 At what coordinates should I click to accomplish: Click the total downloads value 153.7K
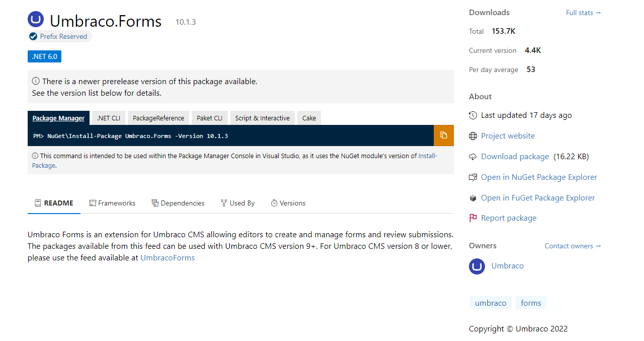pyautogui.click(x=504, y=31)
